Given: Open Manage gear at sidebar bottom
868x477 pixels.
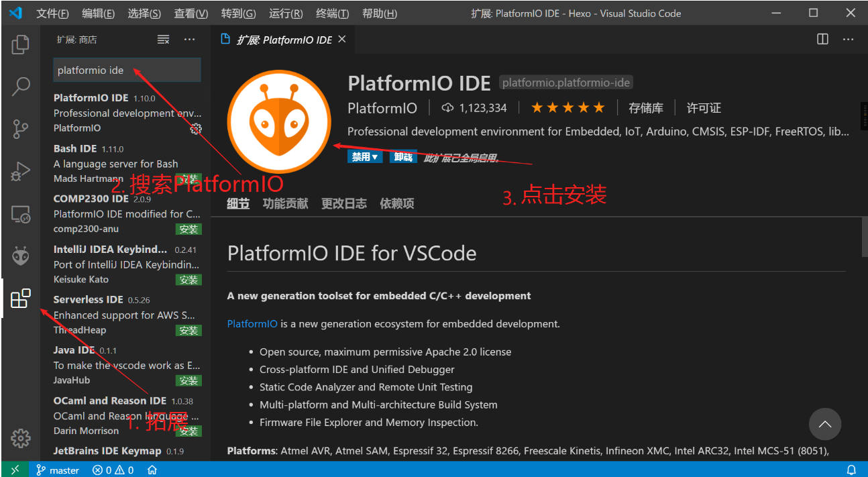Looking at the screenshot, I should click(x=21, y=439).
